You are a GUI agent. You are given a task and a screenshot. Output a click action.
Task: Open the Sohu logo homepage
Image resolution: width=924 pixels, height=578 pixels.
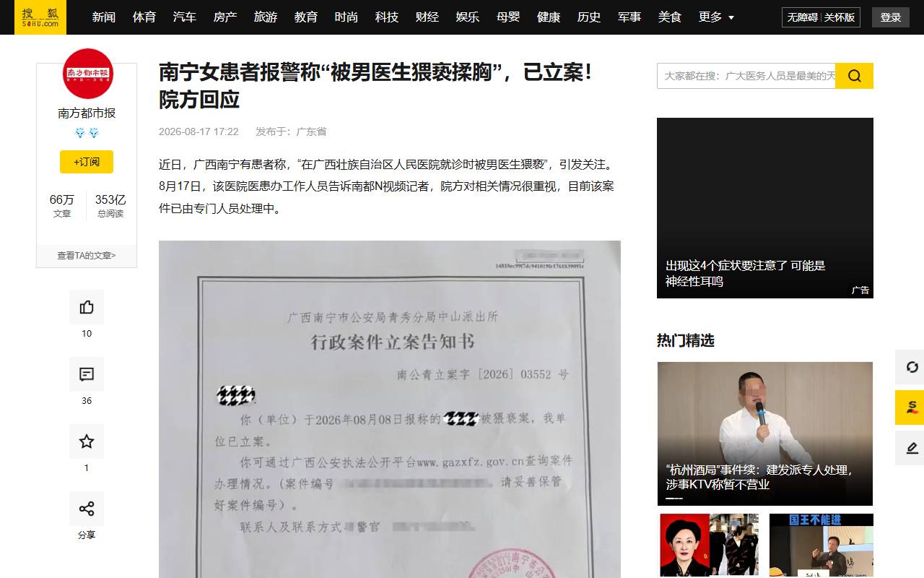click(x=40, y=17)
